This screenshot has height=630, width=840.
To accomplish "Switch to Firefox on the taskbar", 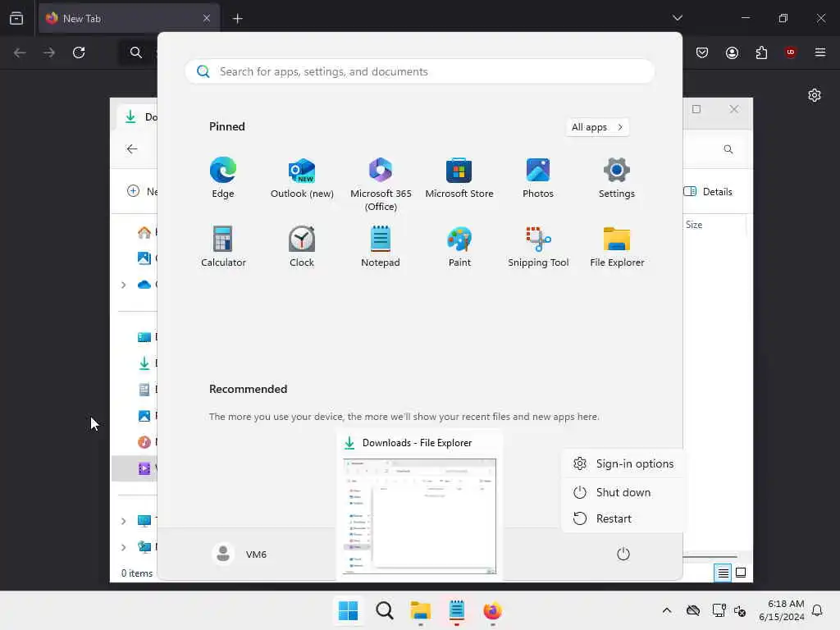I will [x=493, y=610].
